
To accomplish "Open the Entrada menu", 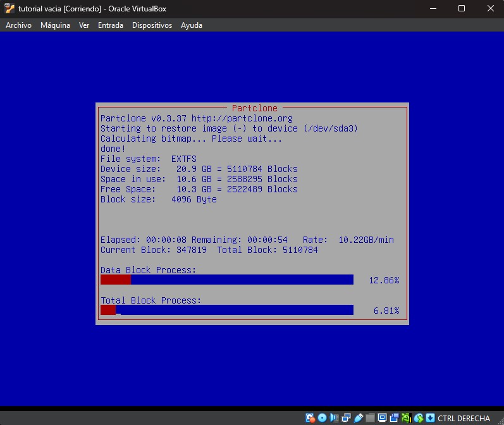I will coord(111,25).
